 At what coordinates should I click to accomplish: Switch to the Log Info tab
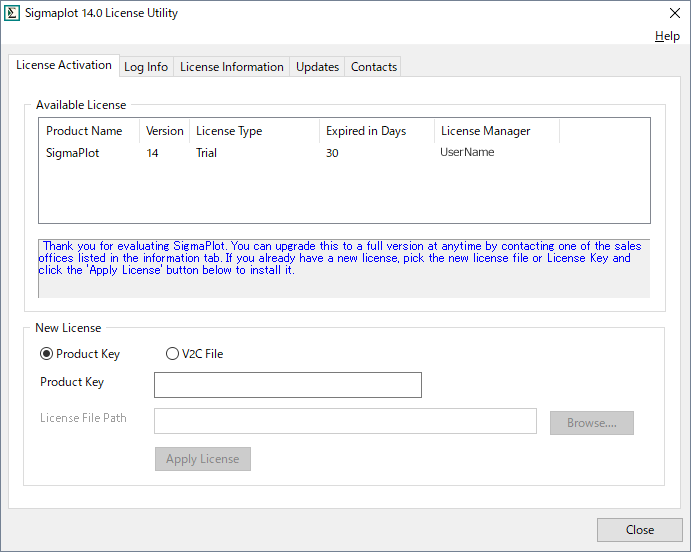coord(146,67)
